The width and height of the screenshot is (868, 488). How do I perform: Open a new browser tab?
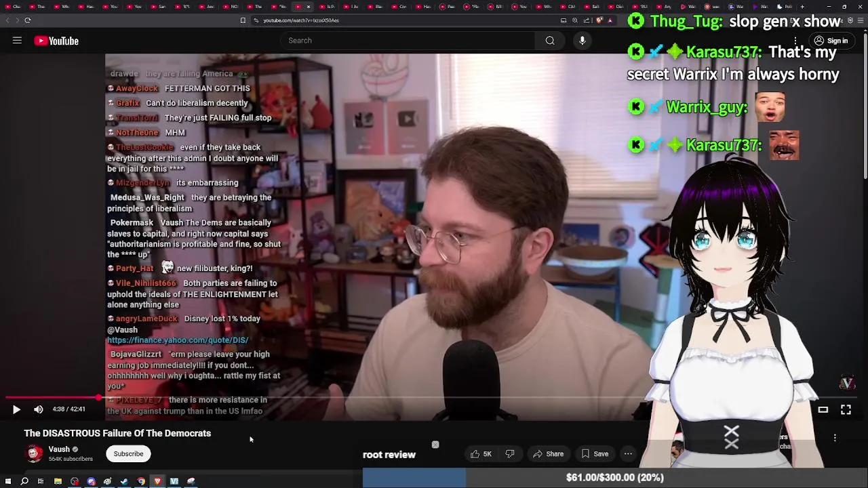point(802,7)
